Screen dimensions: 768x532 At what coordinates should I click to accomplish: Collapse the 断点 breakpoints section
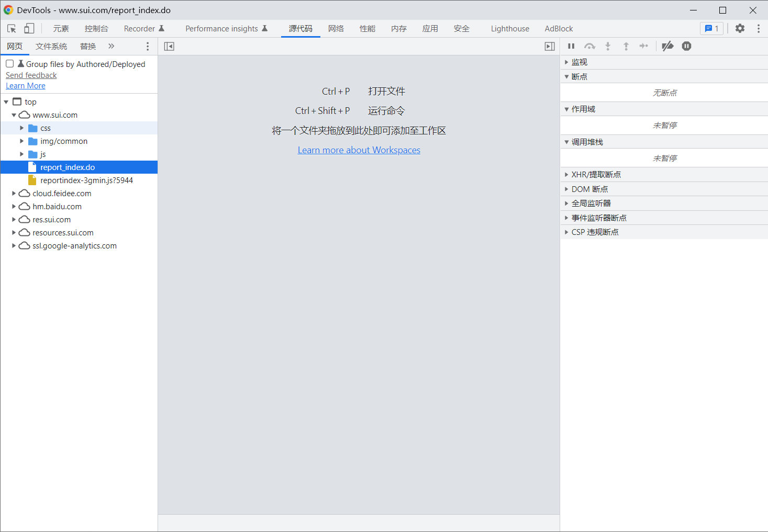point(579,77)
